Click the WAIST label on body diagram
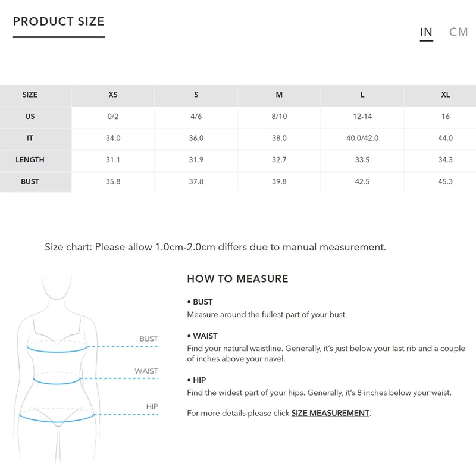This screenshot has width=476, height=476. [146, 371]
